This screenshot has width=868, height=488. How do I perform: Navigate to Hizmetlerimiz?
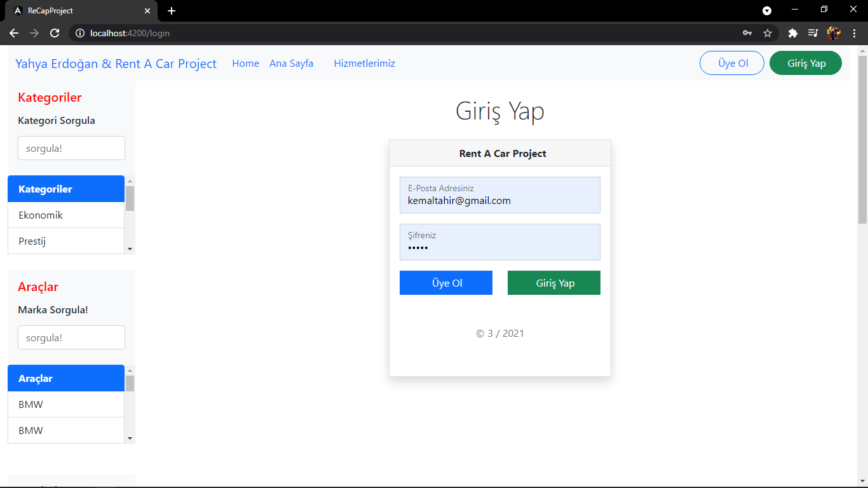pos(364,63)
